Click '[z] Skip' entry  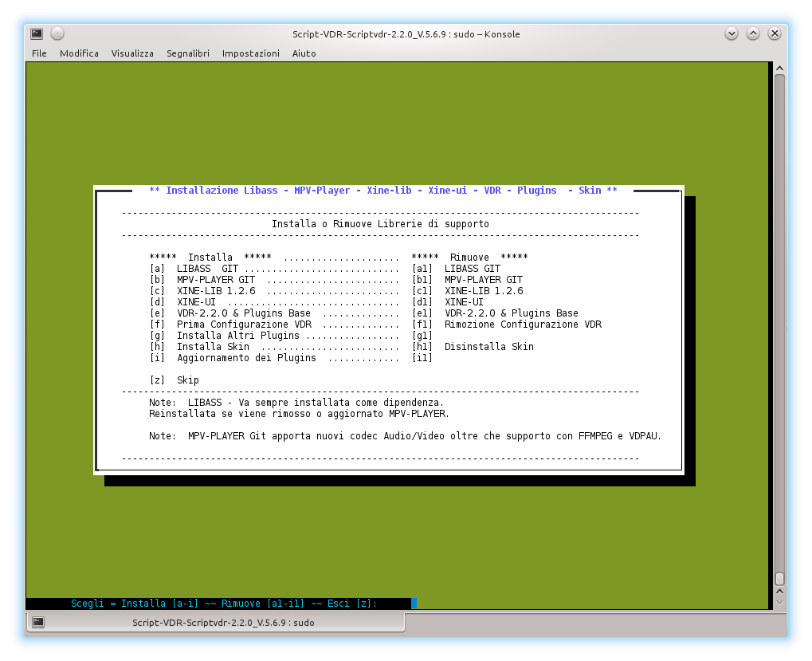174,380
